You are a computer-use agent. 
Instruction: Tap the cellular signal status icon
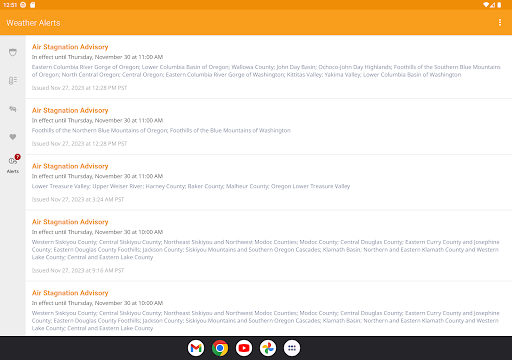(493, 5)
